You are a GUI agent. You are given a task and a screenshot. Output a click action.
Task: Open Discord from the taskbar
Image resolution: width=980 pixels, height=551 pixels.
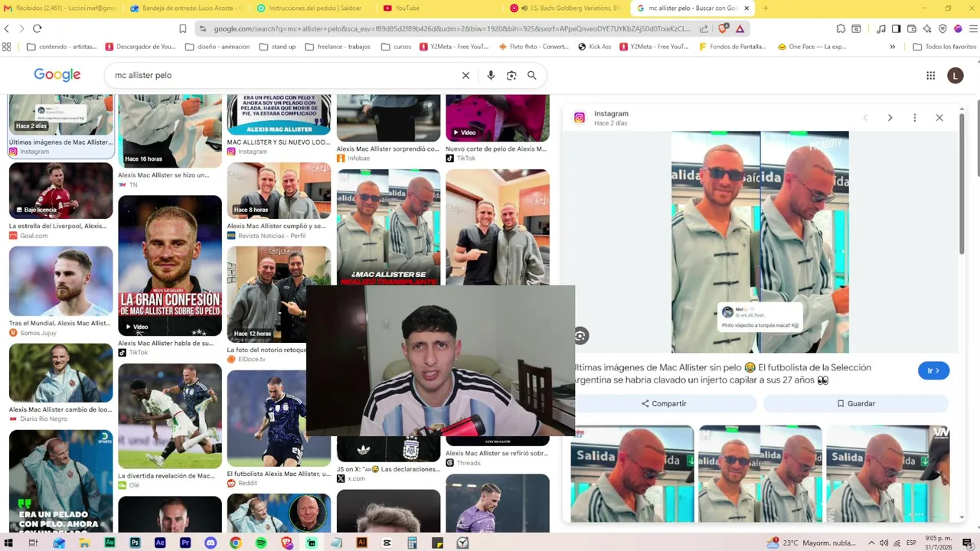click(211, 543)
